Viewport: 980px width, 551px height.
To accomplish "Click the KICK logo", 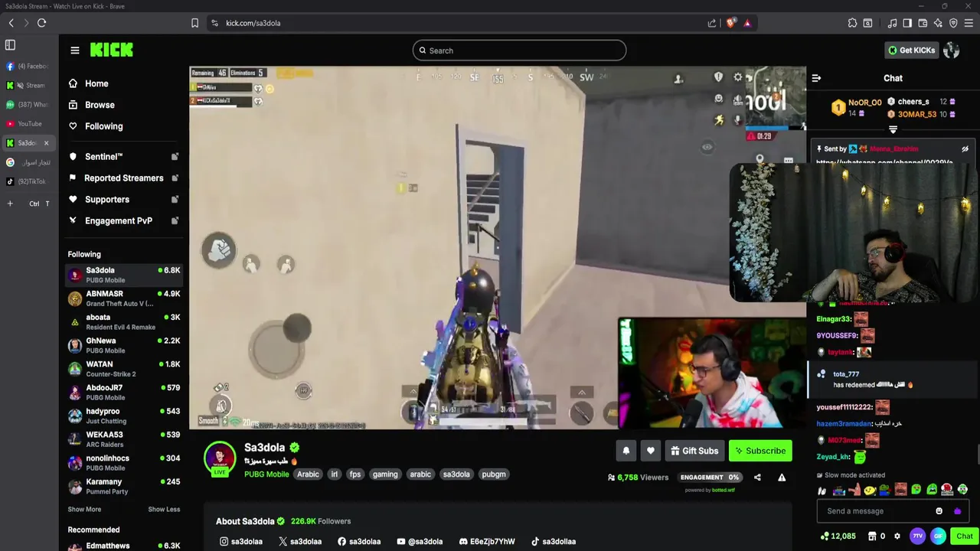I will 112,50.
